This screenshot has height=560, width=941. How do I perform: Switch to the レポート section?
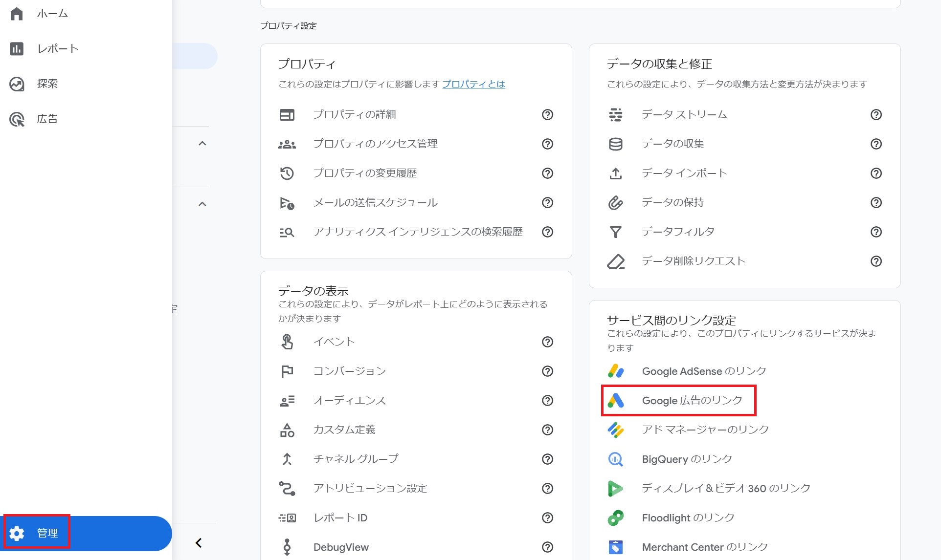pos(57,48)
